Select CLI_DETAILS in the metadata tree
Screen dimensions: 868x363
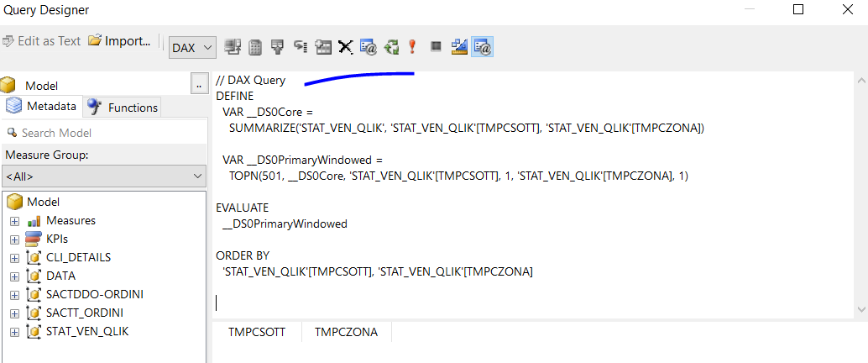(x=79, y=257)
